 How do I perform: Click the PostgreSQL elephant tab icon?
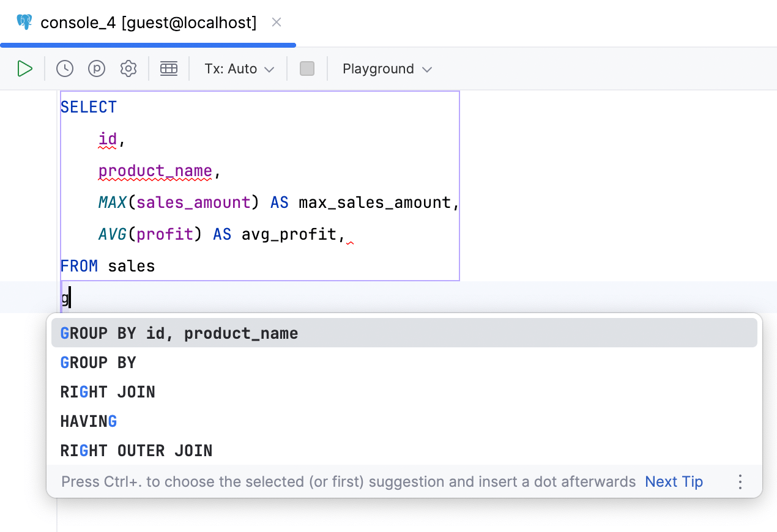coord(24,23)
